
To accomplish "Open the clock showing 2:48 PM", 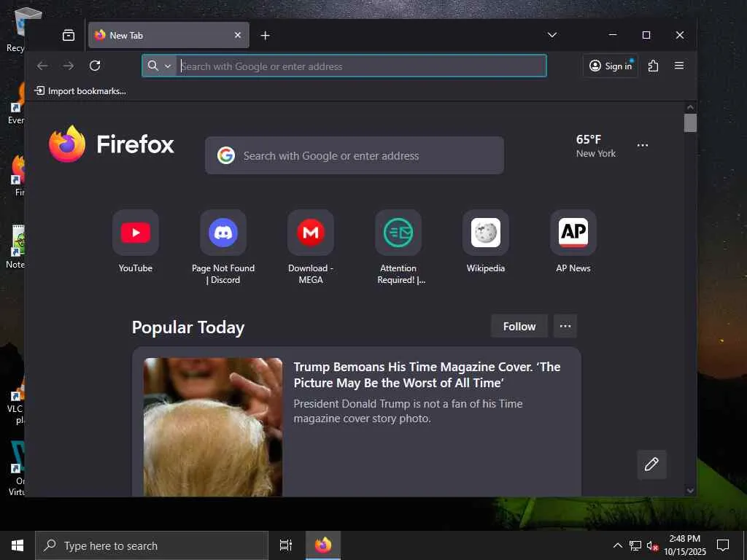I will [685, 545].
